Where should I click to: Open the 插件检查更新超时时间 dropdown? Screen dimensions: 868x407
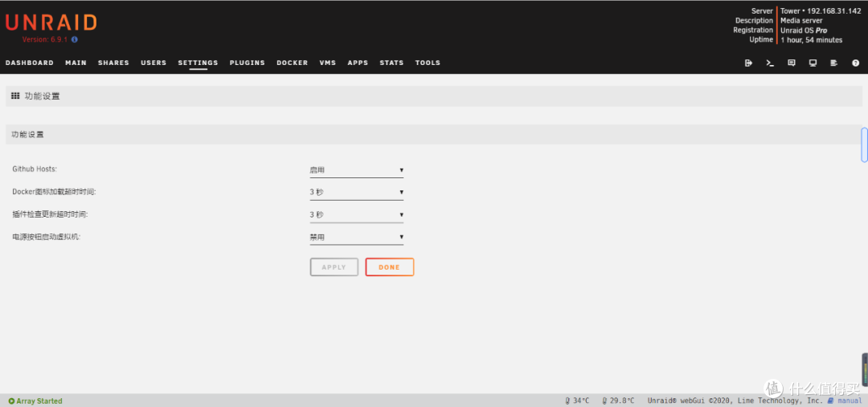[356, 215]
